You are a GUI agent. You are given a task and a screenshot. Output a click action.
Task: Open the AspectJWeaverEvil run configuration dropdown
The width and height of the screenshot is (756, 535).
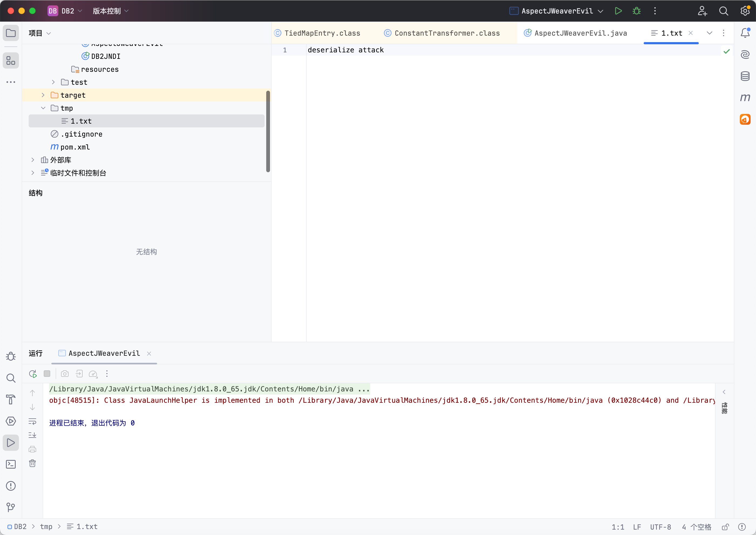(x=556, y=11)
